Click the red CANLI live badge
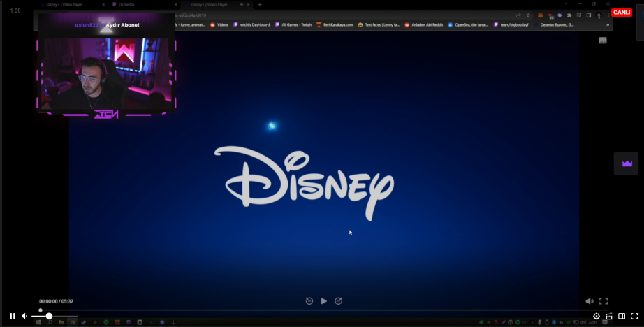 pos(622,13)
